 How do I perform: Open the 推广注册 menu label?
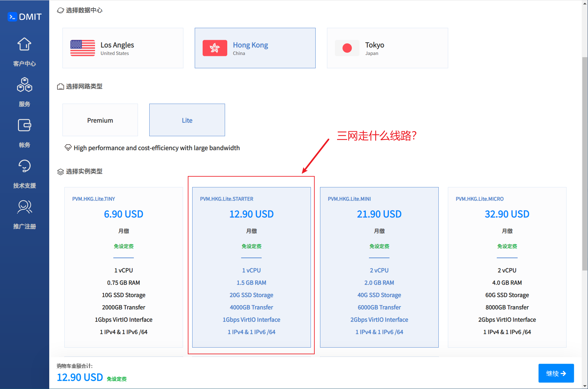(x=24, y=226)
